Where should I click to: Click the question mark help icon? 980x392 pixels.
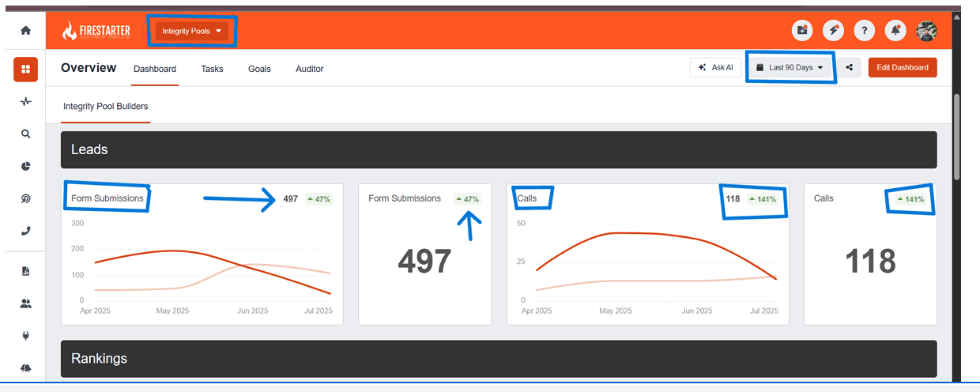tap(865, 31)
